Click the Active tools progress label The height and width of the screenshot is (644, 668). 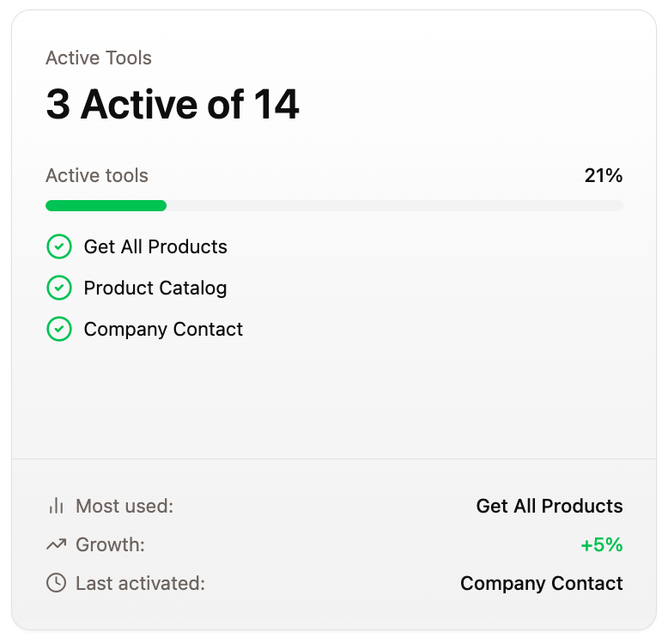(x=97, y=175)
